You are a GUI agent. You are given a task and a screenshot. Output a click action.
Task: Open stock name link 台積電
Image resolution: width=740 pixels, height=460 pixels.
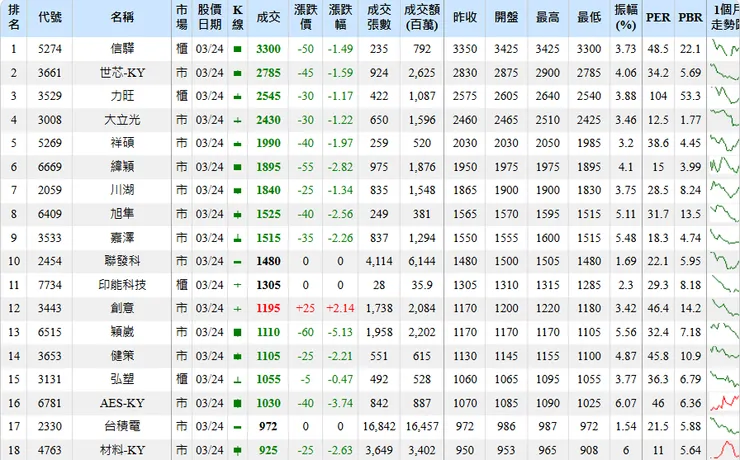[122, 426]
